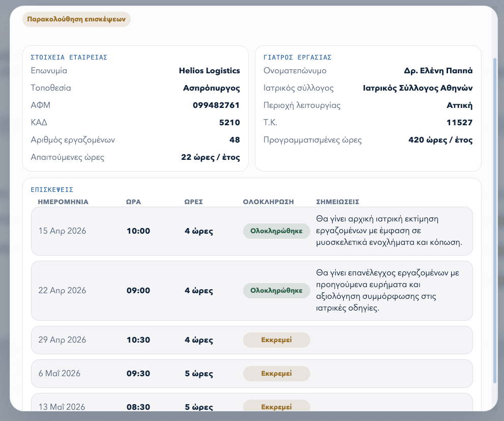Click Εκκρεμεί status for 6 Μαΐ visit
This screenshot has width=504, height=421.
pos(277,373)
